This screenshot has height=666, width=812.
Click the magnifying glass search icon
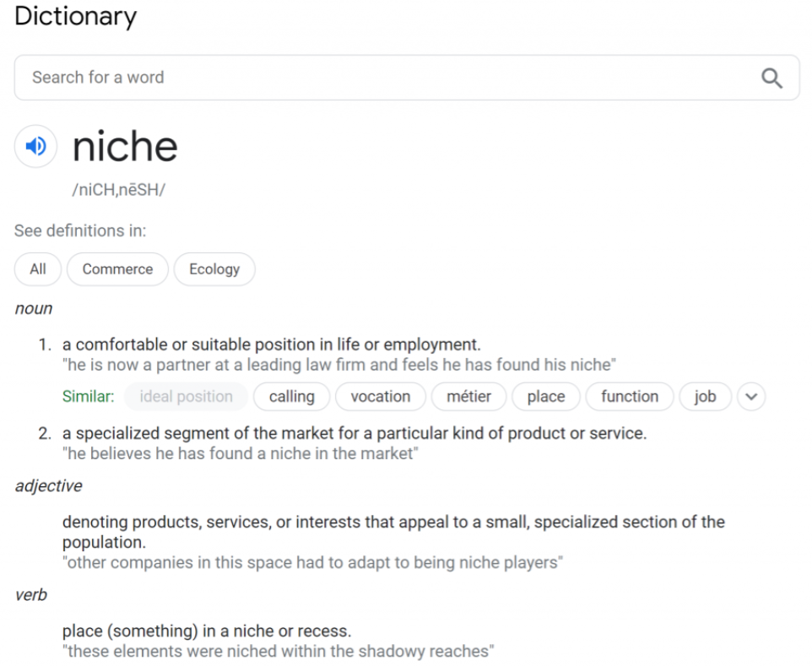pos(771,79)
